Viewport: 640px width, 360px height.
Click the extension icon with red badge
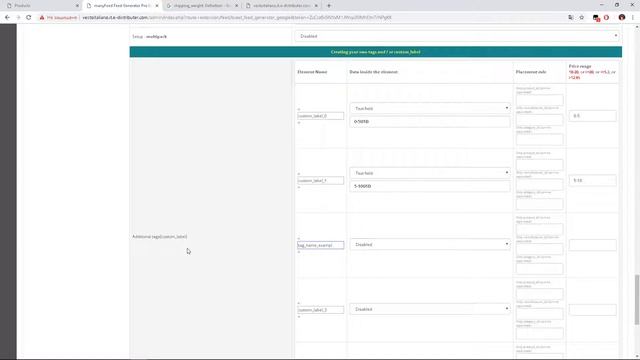(596, 18)
